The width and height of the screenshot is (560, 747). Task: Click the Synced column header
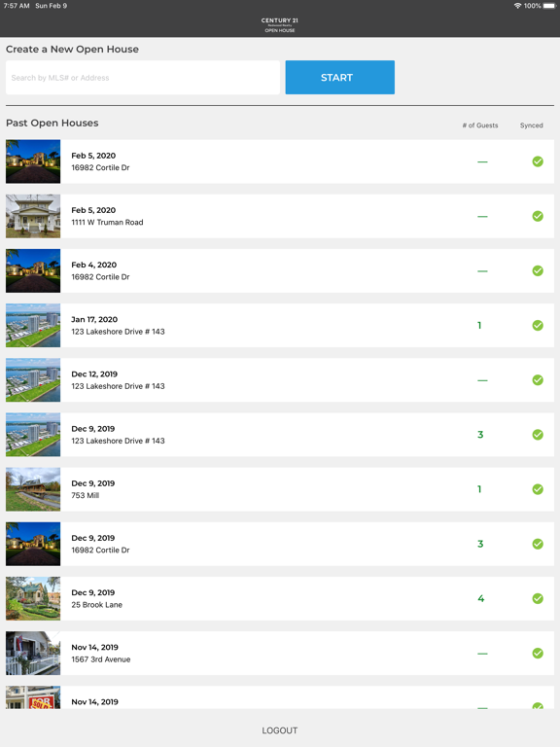532,125
